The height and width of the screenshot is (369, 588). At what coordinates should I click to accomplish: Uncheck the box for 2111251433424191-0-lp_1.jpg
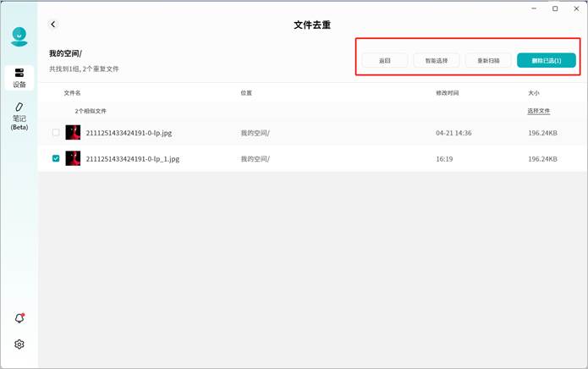point(56,158)
